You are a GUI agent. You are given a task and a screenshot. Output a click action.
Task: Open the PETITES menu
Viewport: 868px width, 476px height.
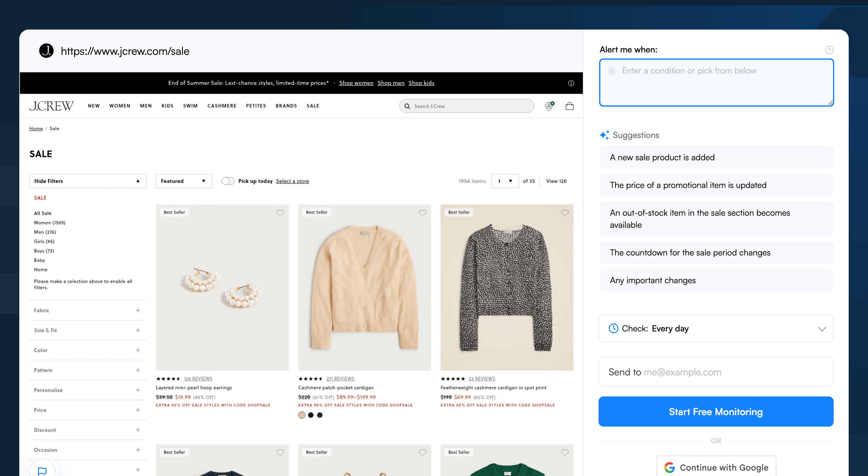pyautogui.click(x=256, y=106)
